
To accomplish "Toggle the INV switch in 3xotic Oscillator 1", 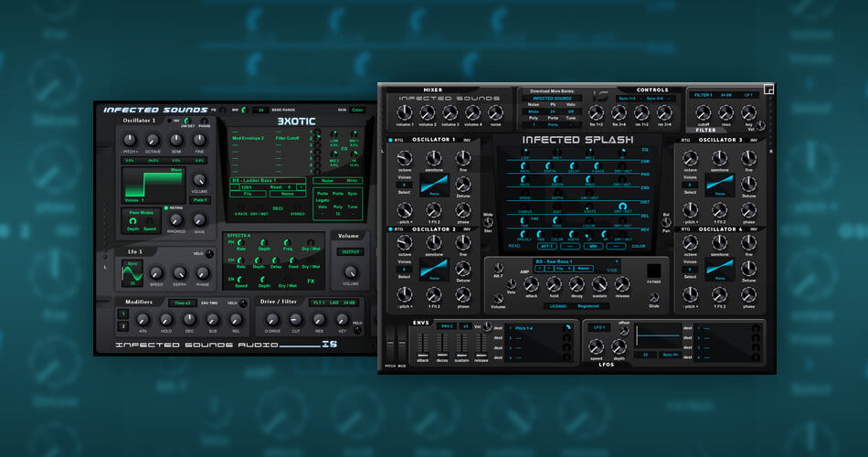I will coord(170,121).
